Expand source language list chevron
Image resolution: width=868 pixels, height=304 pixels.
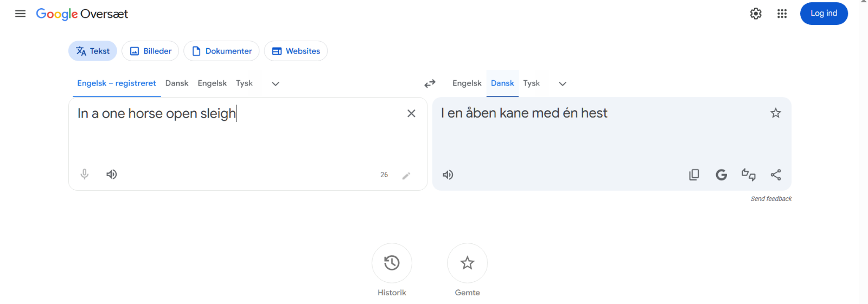276,83
